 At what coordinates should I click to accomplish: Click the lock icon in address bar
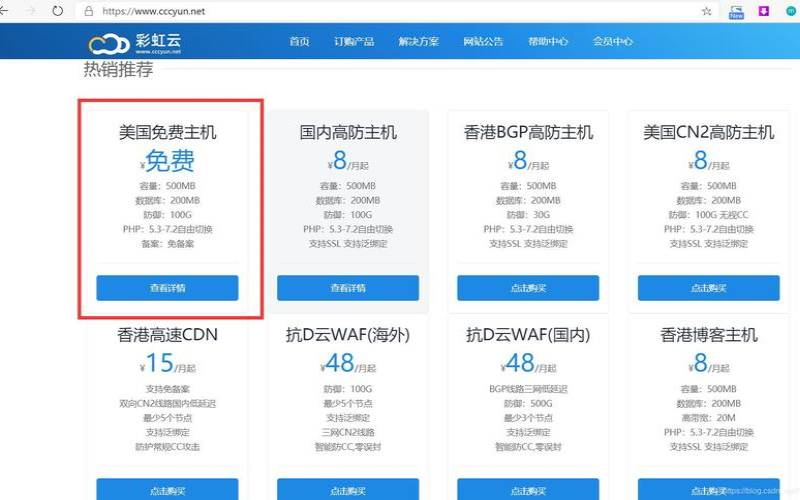click(x=89, y=11)
